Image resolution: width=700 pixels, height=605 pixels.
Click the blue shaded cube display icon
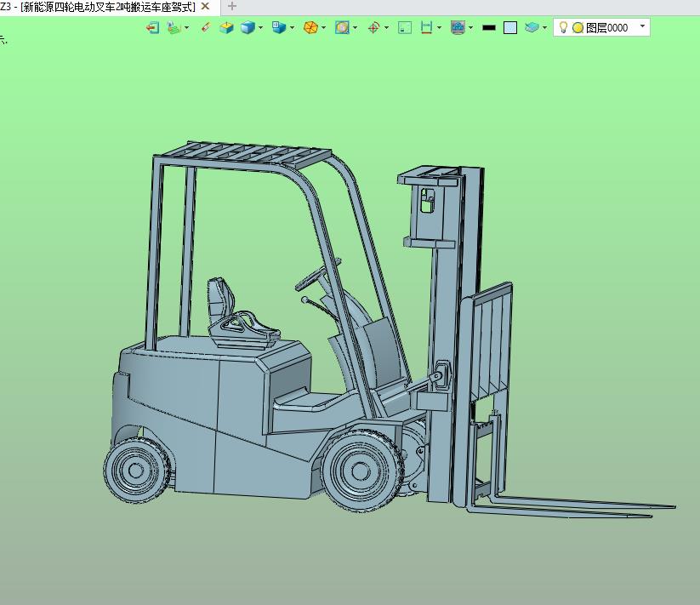click(x=248, y=28)
